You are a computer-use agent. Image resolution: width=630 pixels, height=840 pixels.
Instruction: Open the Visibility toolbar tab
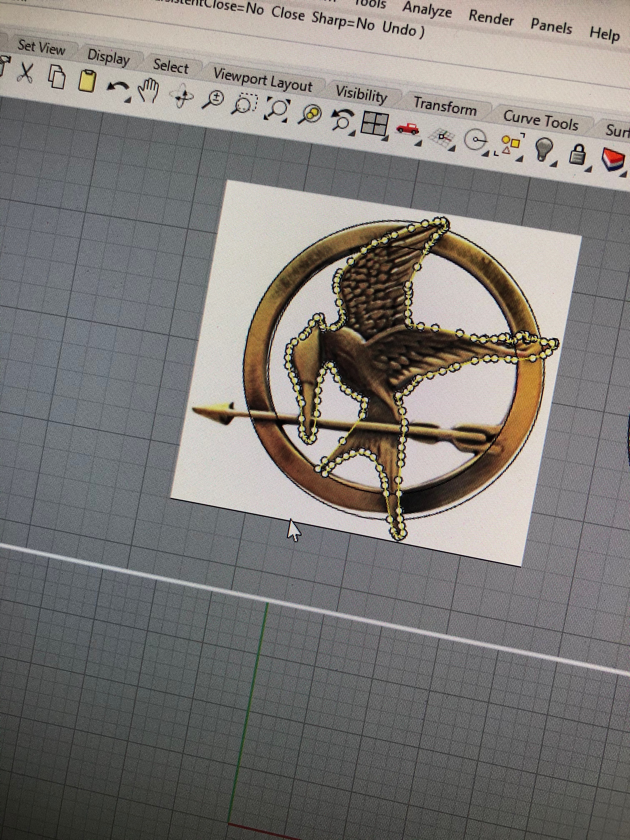361,95
